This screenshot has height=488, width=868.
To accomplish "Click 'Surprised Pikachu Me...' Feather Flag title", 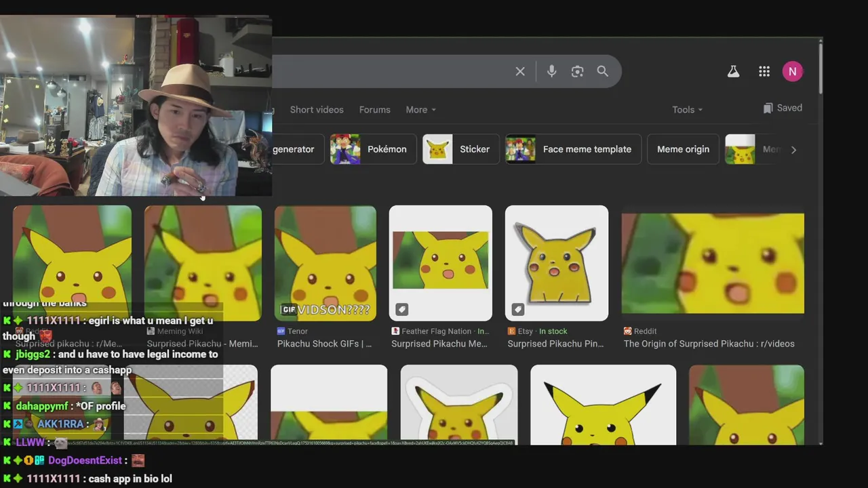I will point(439,344).
